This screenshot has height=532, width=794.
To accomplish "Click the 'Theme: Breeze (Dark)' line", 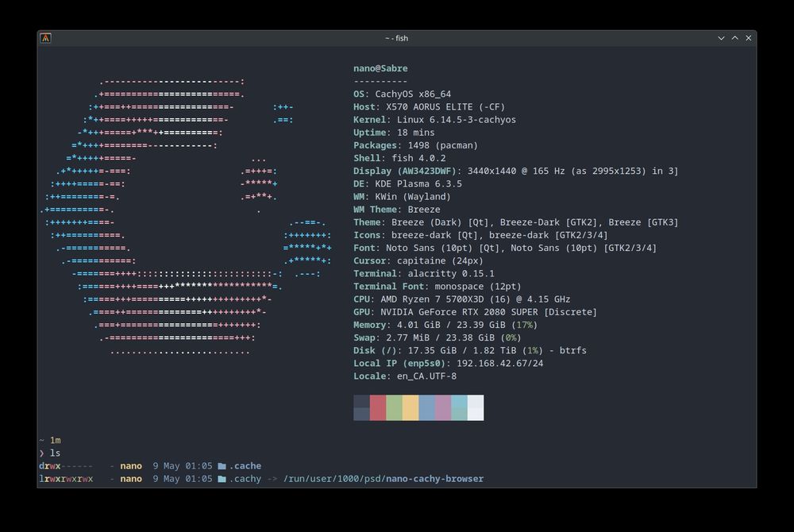I will pyautogui.click(x=515, y=222).
